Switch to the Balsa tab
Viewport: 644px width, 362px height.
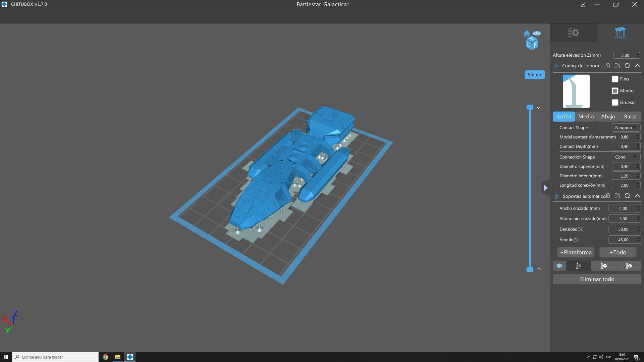click(x=630, y=117)
